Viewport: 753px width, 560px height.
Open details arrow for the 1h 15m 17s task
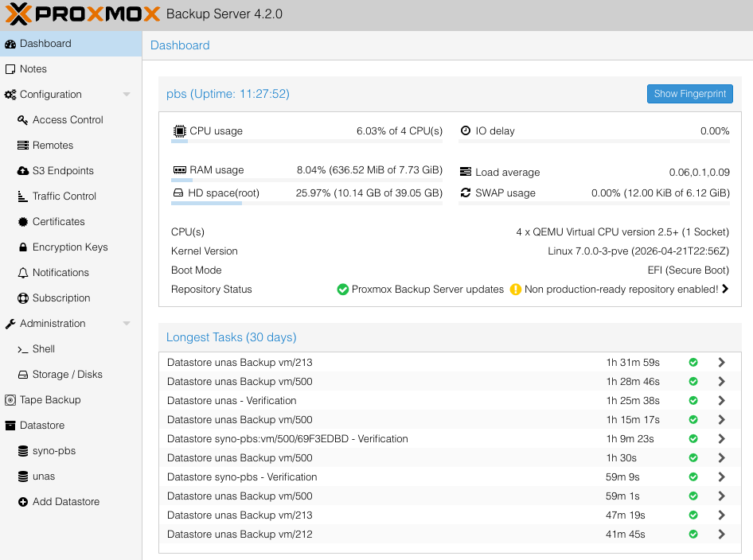(721, 420)
